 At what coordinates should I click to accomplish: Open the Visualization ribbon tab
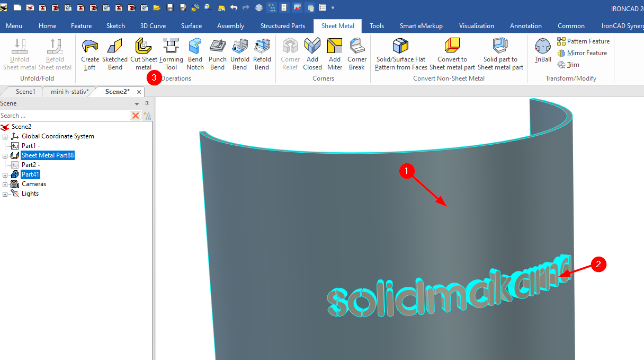pos(477,26)
